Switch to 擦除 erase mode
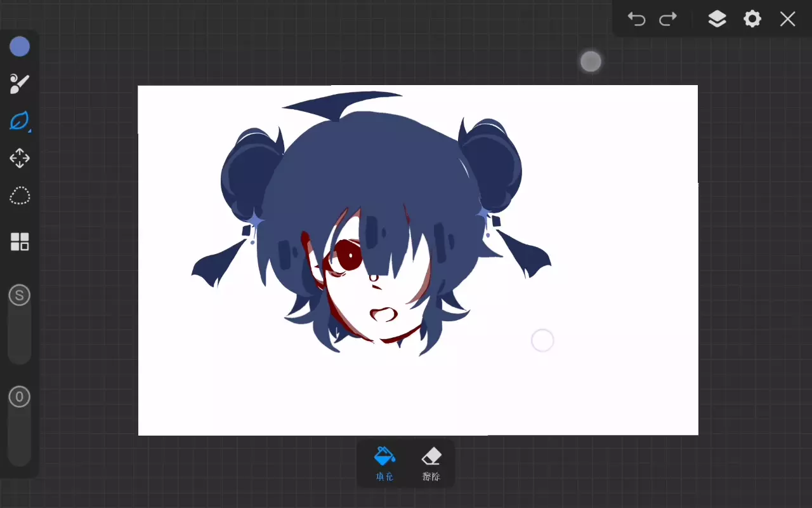Viewport: 812px width, 508px height. click(431, 464)
